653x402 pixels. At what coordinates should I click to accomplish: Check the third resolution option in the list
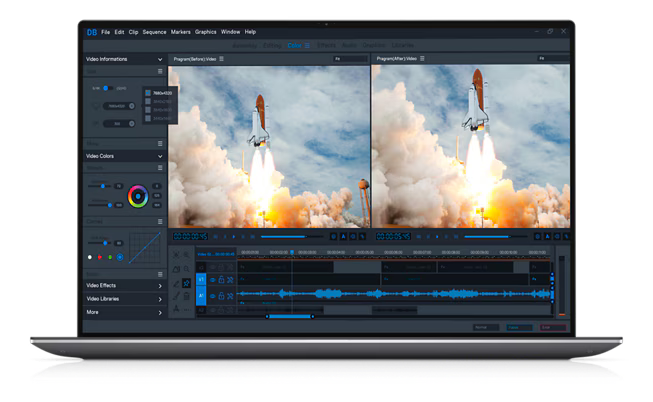click(x=148, y=110)
